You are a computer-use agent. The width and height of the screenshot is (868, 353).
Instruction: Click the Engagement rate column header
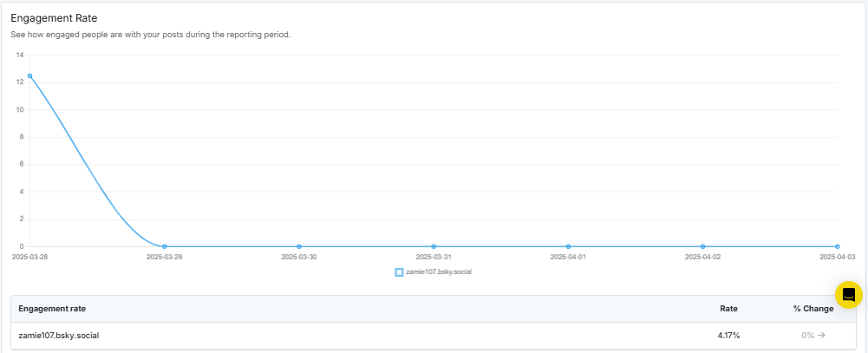[52, 308]
